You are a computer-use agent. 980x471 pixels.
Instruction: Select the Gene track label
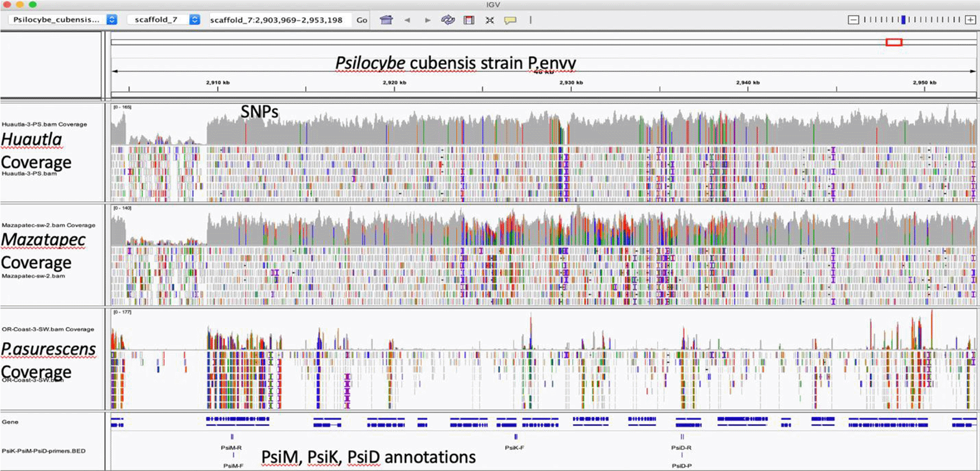10,422
